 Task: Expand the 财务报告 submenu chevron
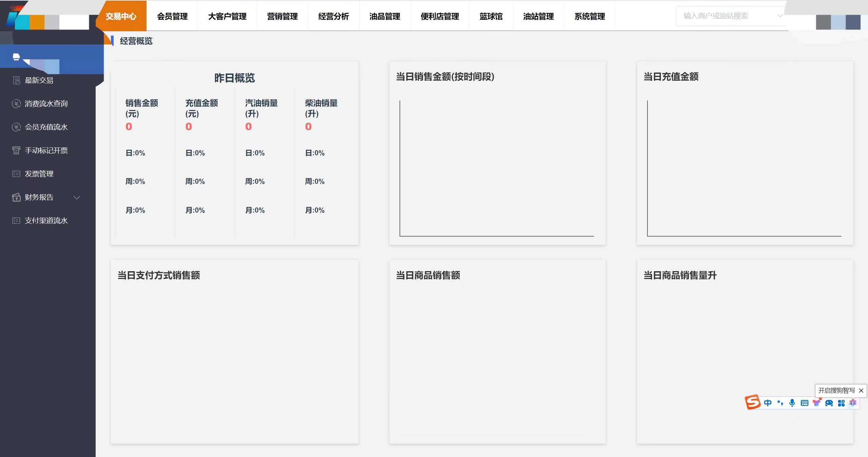(x=77, y=198)
